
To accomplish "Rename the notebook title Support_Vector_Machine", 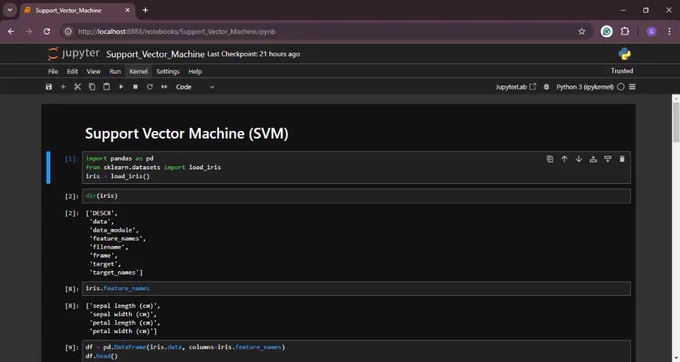I will (155, 54).
